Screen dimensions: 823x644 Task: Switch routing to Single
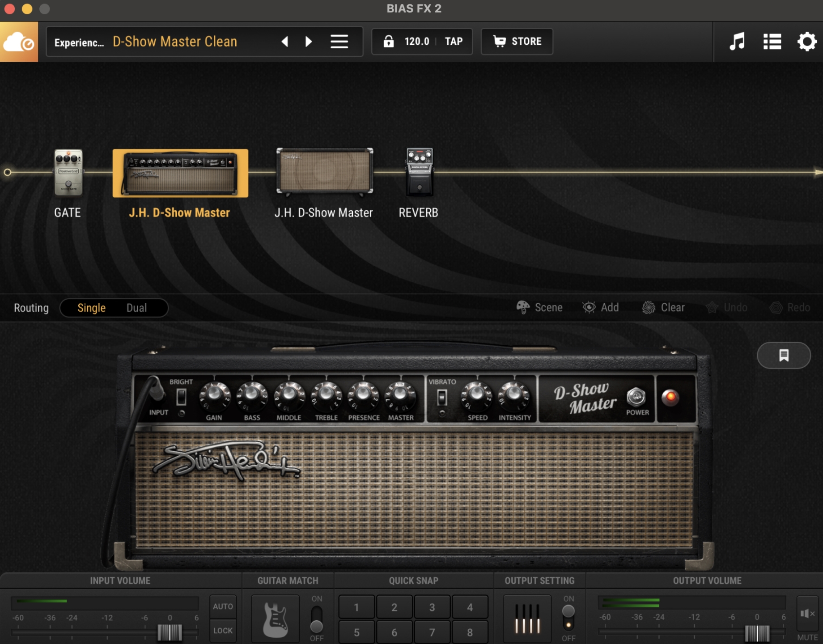91,308
